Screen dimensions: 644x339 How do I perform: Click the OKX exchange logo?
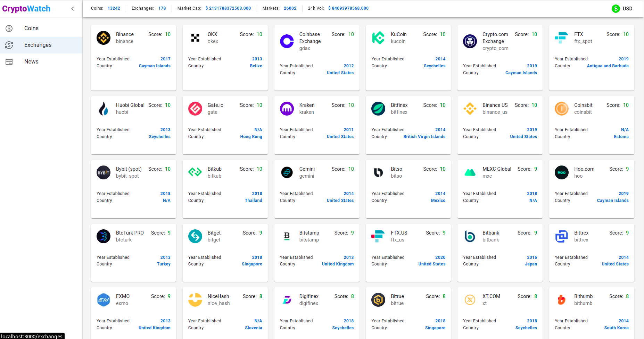[x=195, y=38]
